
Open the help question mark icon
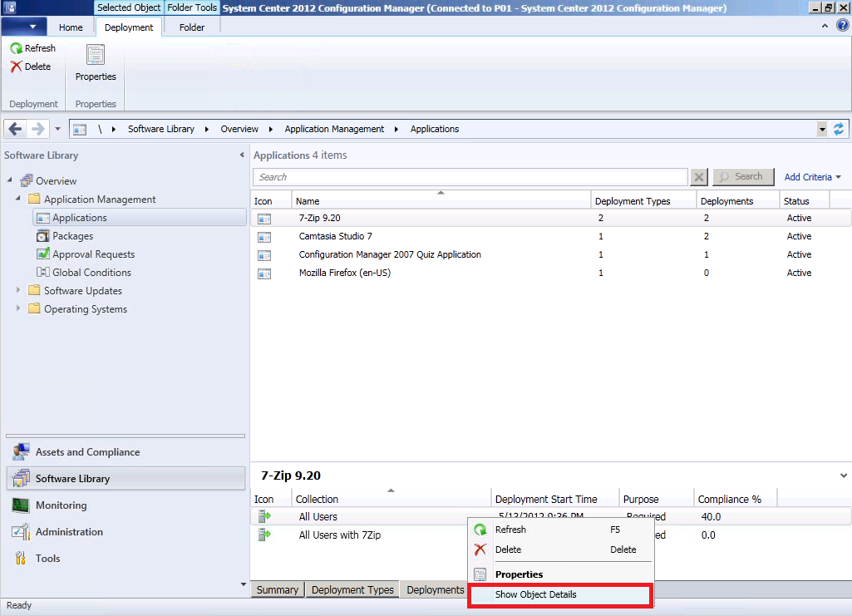[843, 26]
